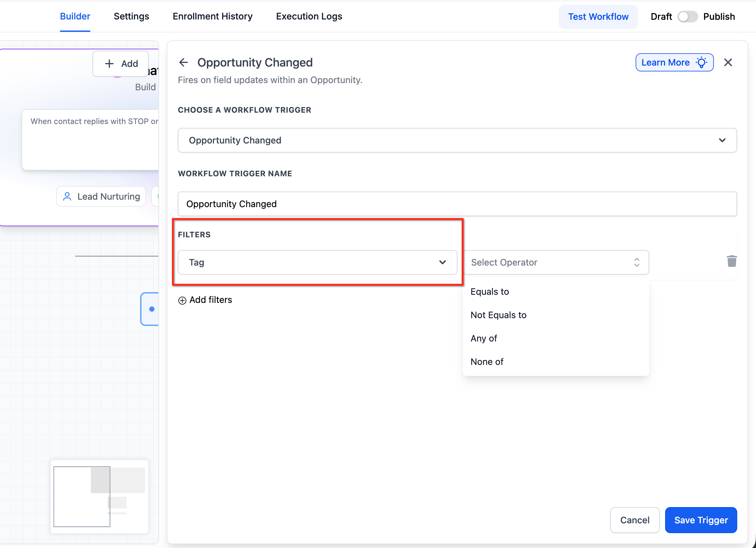Click the plus circle icon for Add filters
Viewport: 756px width, 548px height.
point(182,301)
